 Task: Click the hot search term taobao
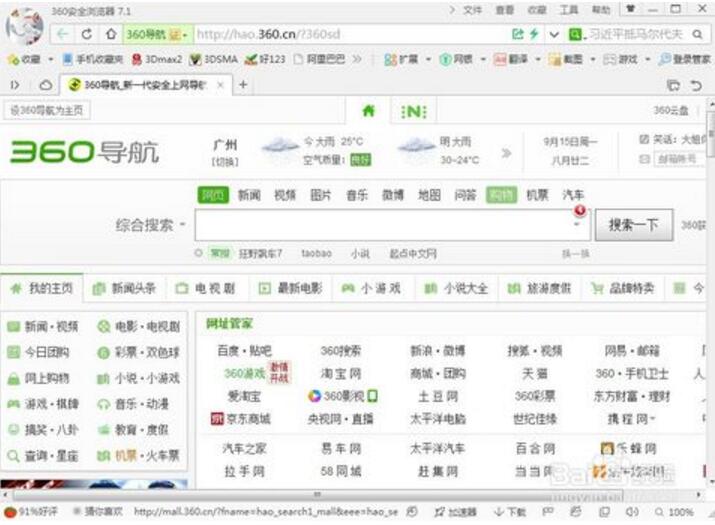pyautogui.click(x=316, y=254)
